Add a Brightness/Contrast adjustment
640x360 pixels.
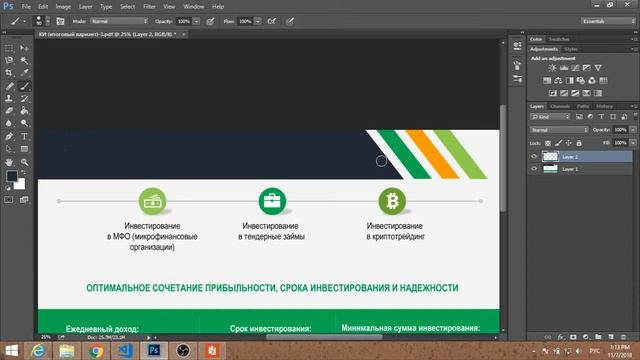point(552,68)
